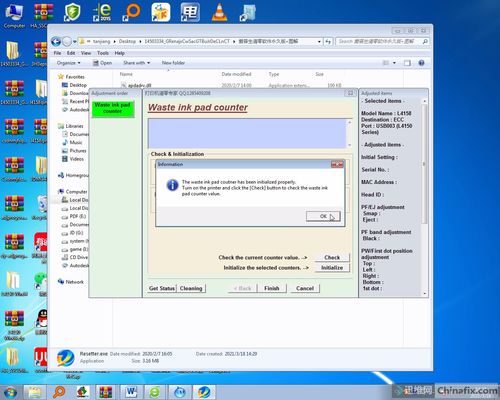This screenshot has height=400, width=500.
Task: Click OK in the Information dialog
Action: 323,216
